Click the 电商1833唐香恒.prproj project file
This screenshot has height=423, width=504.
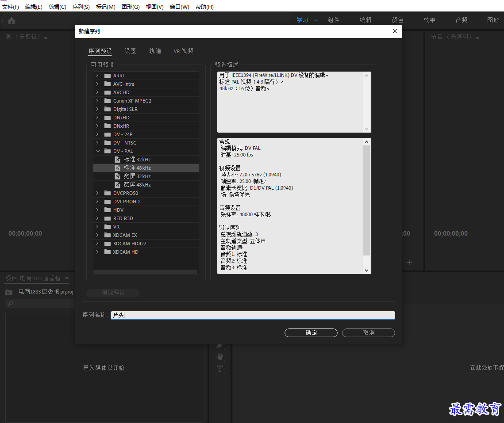point(46,292)
